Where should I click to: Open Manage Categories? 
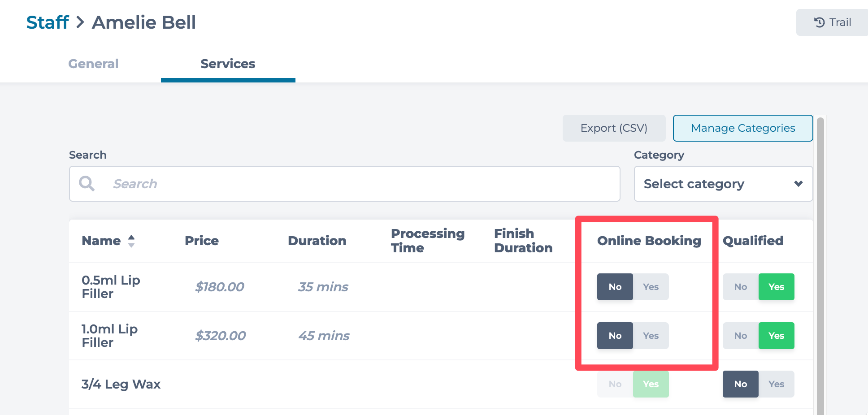(743, 128)
